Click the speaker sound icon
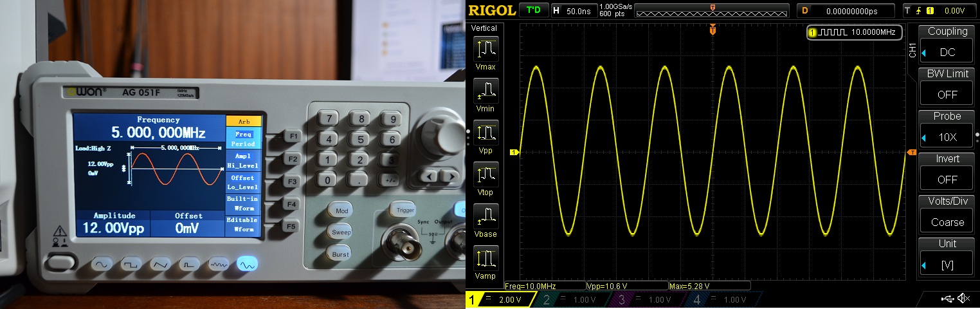Screen dimensions: 980x309 963,298
